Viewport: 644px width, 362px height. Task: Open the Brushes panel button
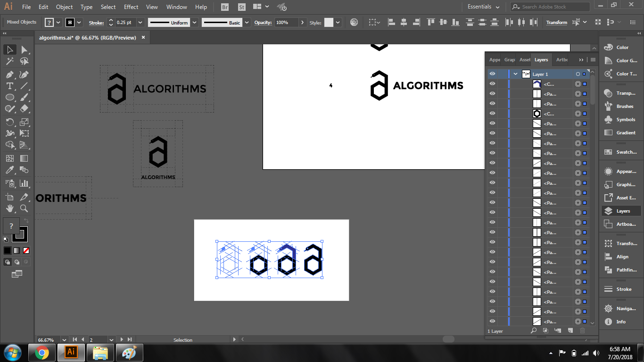click(x=621, y=107)
